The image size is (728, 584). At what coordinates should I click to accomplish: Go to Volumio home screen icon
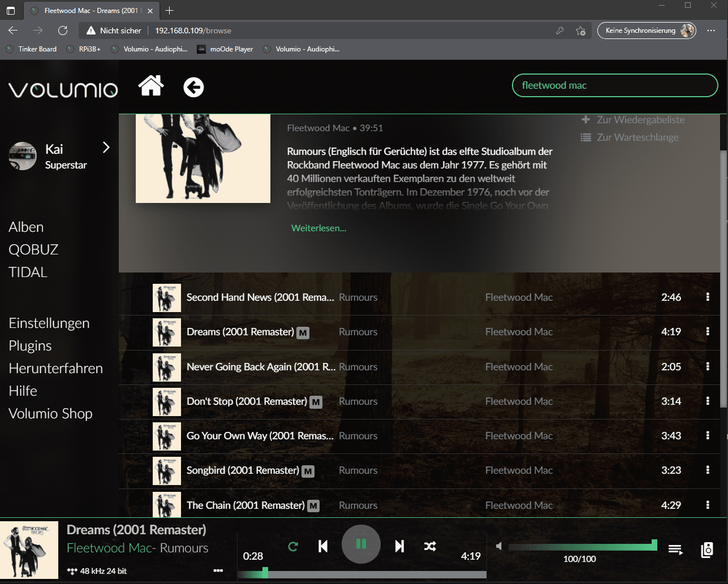pyautogui.click(x=151, y=86)
